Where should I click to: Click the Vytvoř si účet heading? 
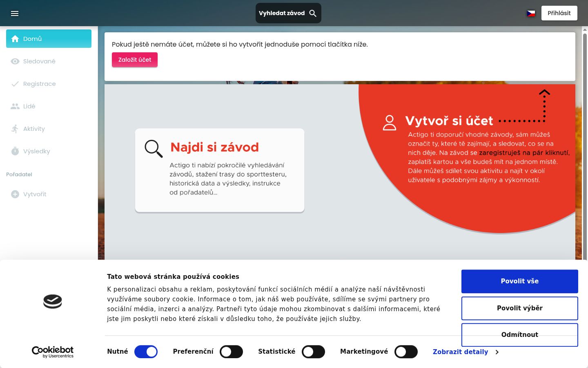(449, 121)
